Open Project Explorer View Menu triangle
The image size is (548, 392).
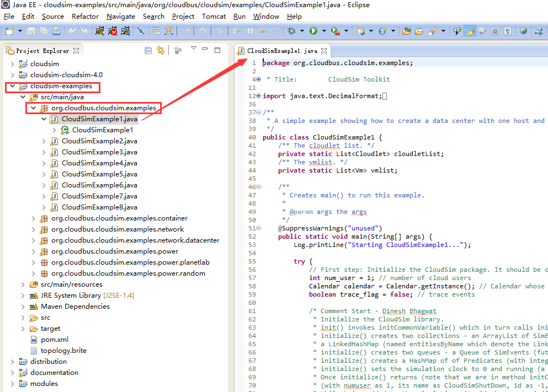pyautogui.click(x=194, y=48)
